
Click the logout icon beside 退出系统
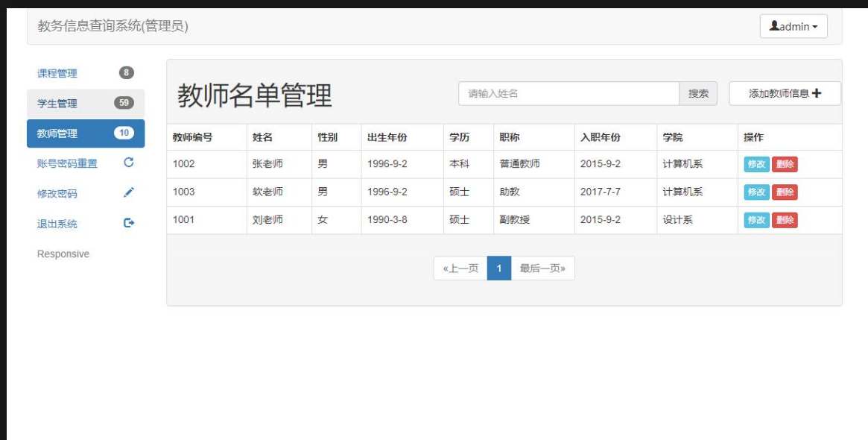pos(128,223)
